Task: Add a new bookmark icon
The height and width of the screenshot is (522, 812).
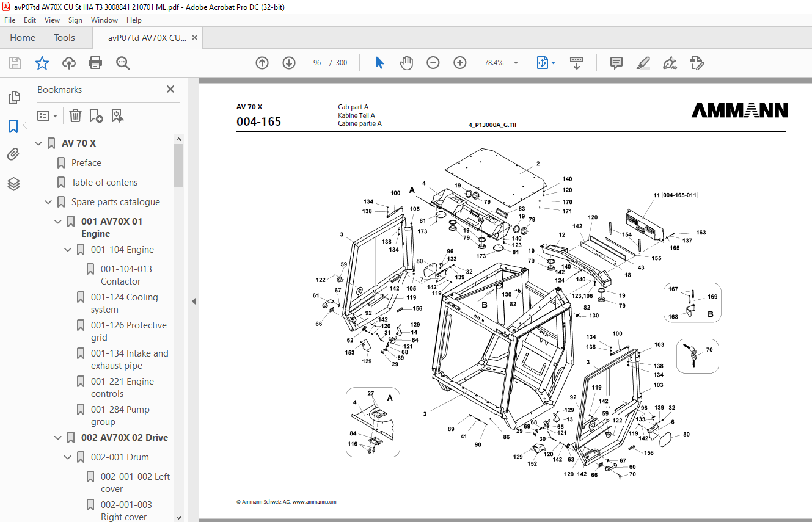Action: 96,115
